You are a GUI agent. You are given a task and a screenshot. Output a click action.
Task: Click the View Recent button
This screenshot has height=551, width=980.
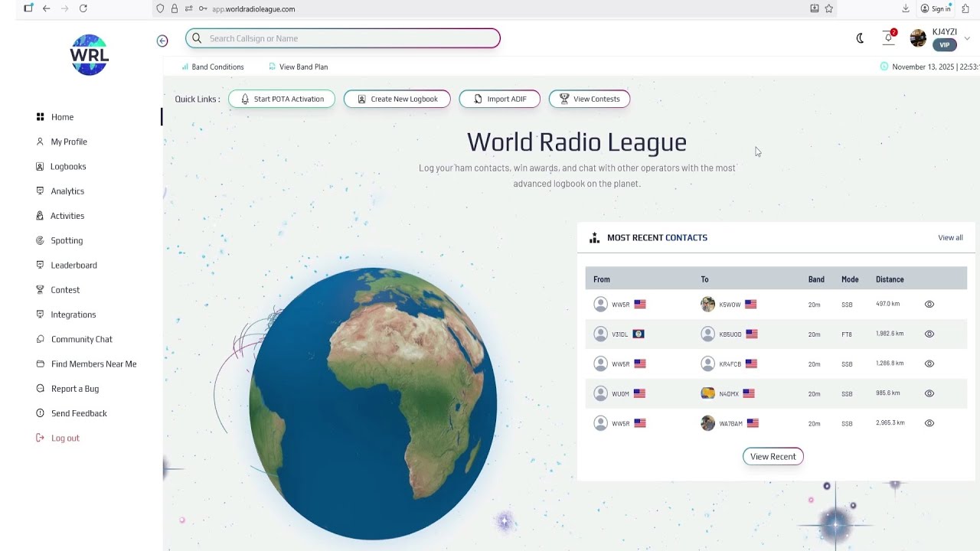click(x=773, y=457)
